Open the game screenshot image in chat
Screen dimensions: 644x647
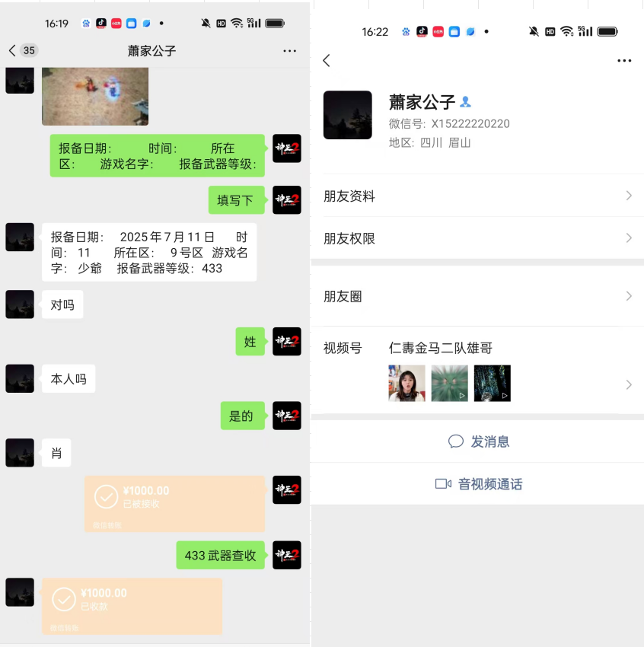[95, 96]
